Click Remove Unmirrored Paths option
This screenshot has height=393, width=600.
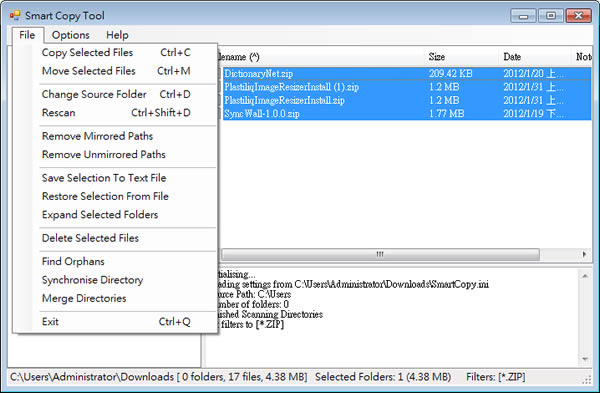click(x=116, y=154)
